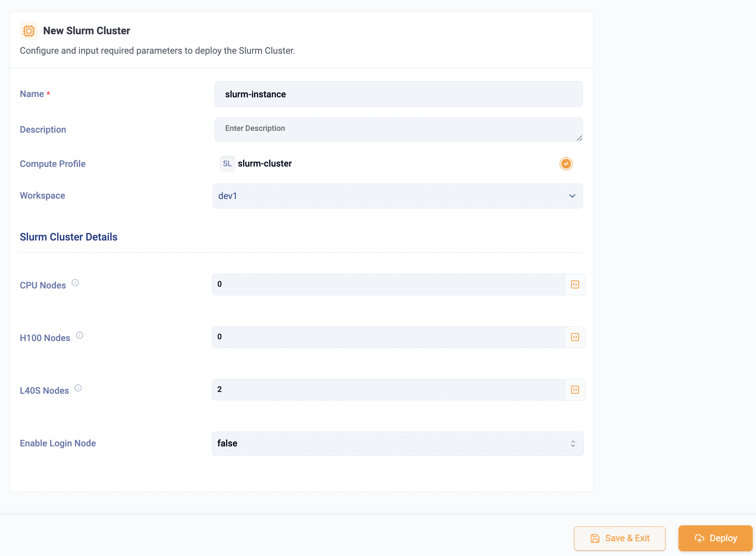Viewport: 756px width, 556px height.
Task: Click the CPU Nodes number field
Action: point(388,284)
